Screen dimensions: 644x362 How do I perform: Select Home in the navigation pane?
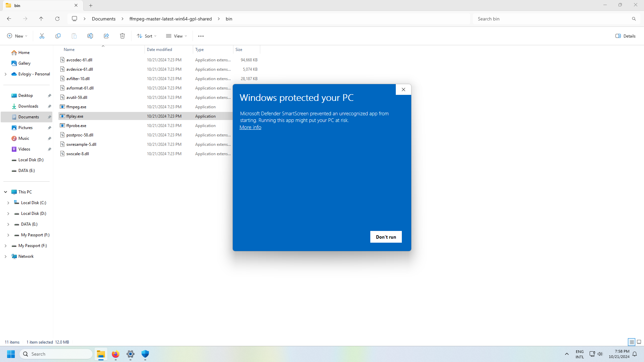[24, 53]
